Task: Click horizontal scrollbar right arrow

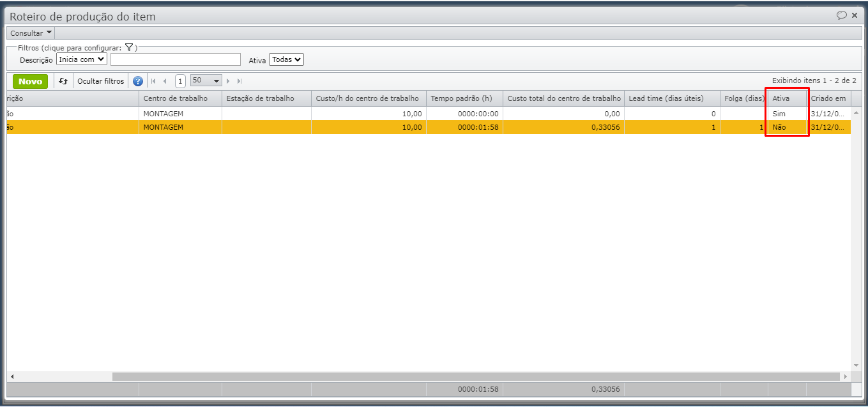Action: [x=846, y=377]
